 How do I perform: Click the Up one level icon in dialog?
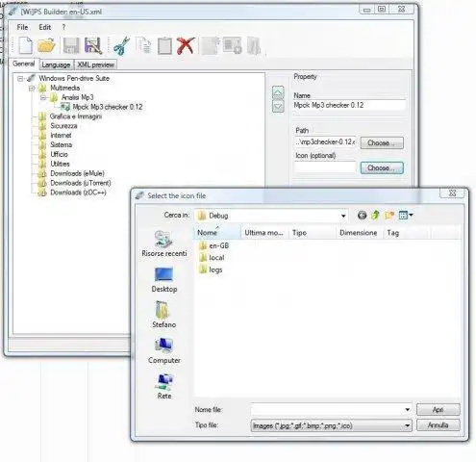coord(375,215)
